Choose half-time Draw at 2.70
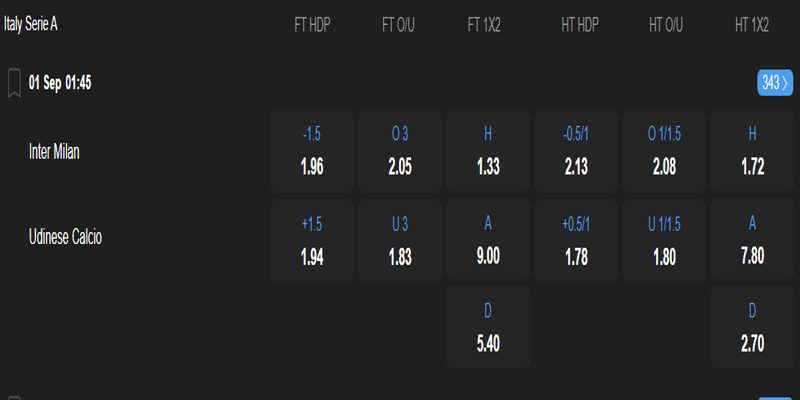Image resolution: width=800 pixels, height=400 pixels. [752, 327]
